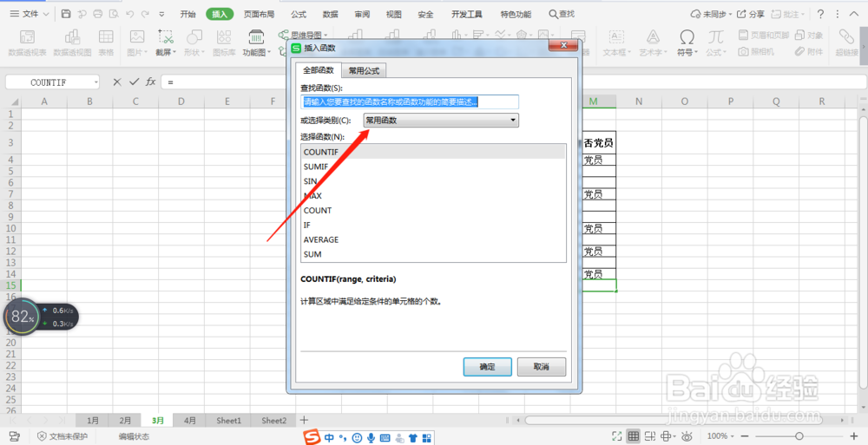Select SUMIF in the function list
This screenshot has height=445, width=868.
(433, 167)
